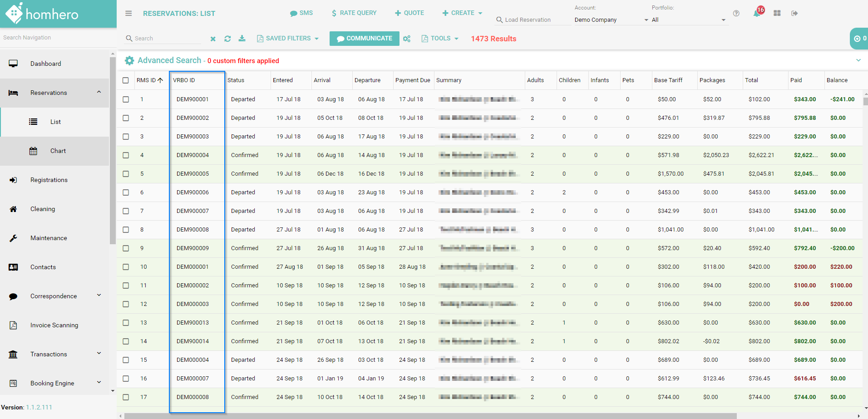This screenshot has height=419, width=868.
Task: Select the checkbox for row DEM000001
Action: tap(126, 267)
